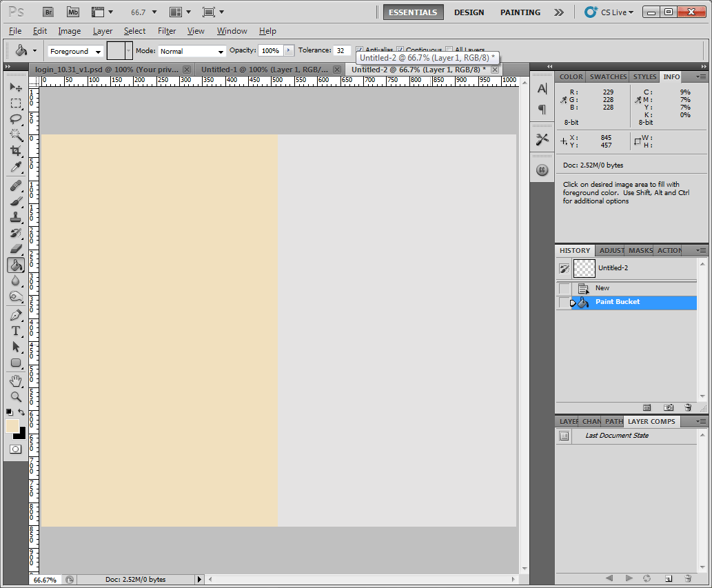Select the Blur tool
The width and height of the screenshot is (712, 588).
tap(16, 281)
